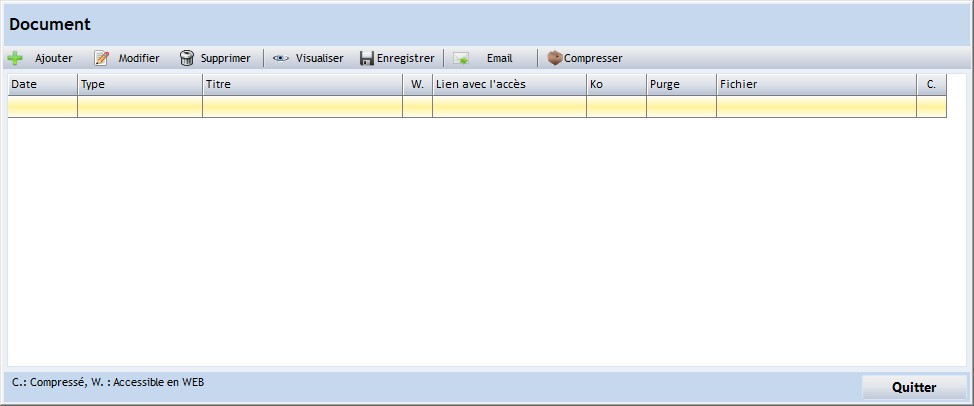Click the Visualiser eye icon
Screen dimensions: 974x406
pyautogui.click(x=281, y=58)
